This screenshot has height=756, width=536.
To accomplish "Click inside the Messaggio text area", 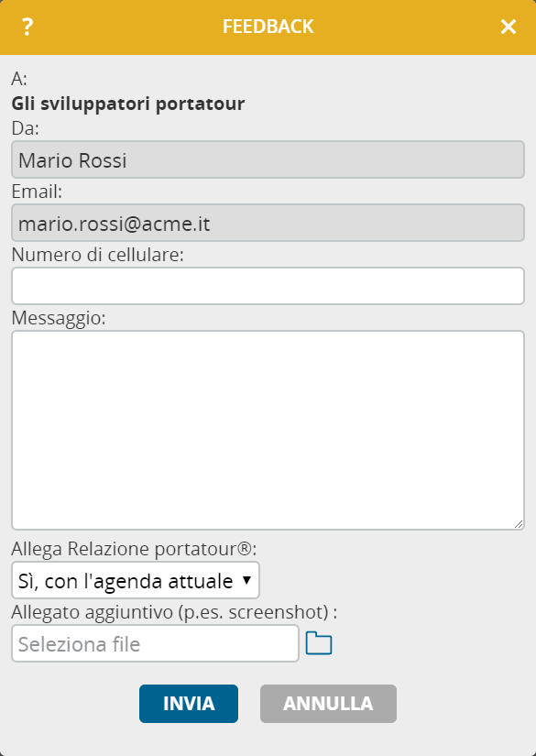I will point(268,430).
